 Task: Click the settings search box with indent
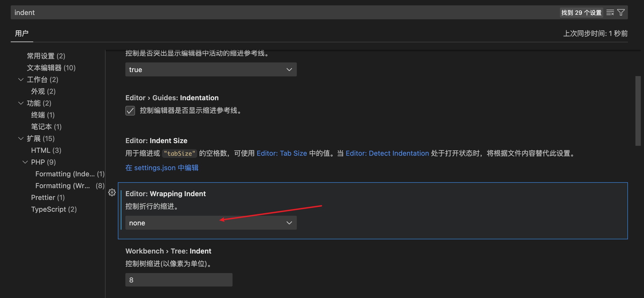tap(268, 13)
